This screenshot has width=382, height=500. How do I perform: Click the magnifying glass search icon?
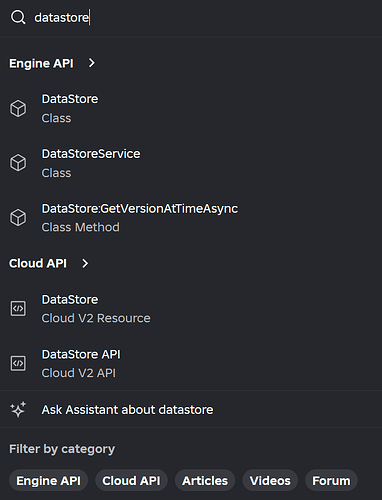[18, 17]
